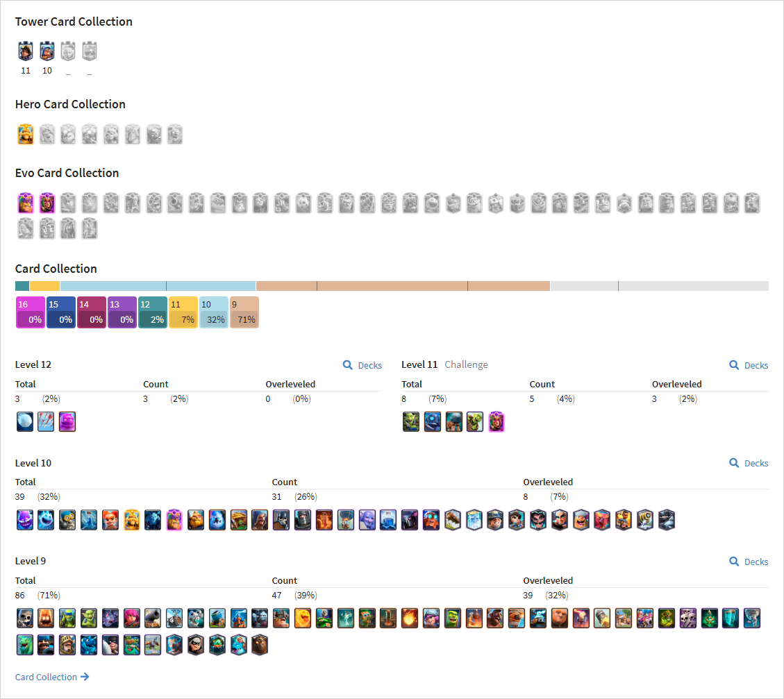Click the magenta level 16 badge
Screen dimensions: 784x699
click(31, 312)
